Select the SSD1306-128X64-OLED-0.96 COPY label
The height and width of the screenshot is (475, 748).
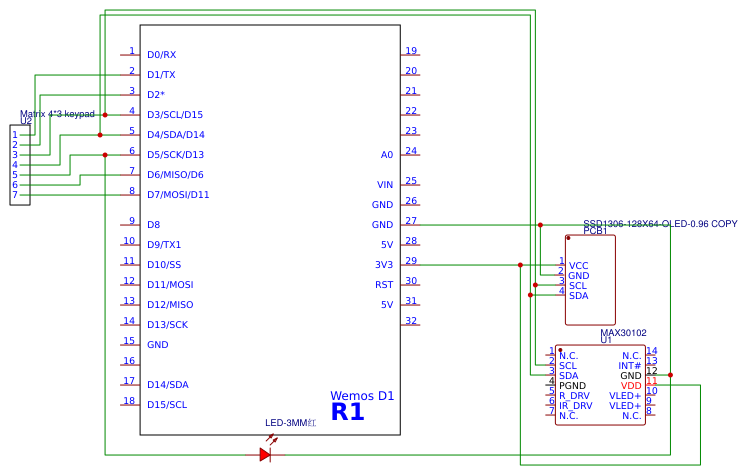pyautogui.click(x=660, y=224)
